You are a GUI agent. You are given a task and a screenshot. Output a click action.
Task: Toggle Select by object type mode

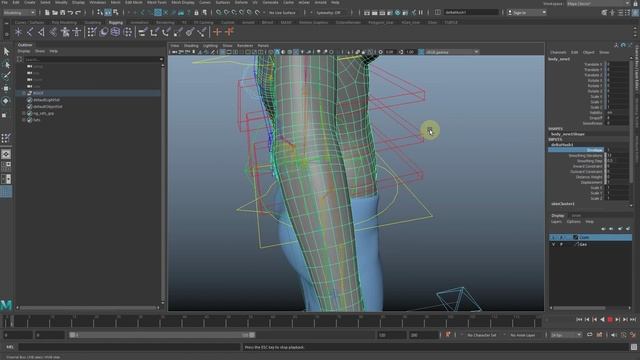pos(108,13)
